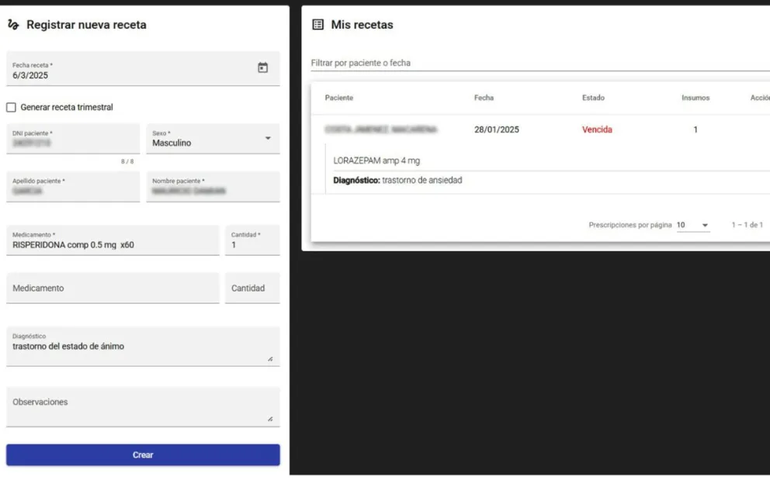Click the list icon beside Mis recetas
The width and height of the screenshot is (770, 480).
point(318,24)
